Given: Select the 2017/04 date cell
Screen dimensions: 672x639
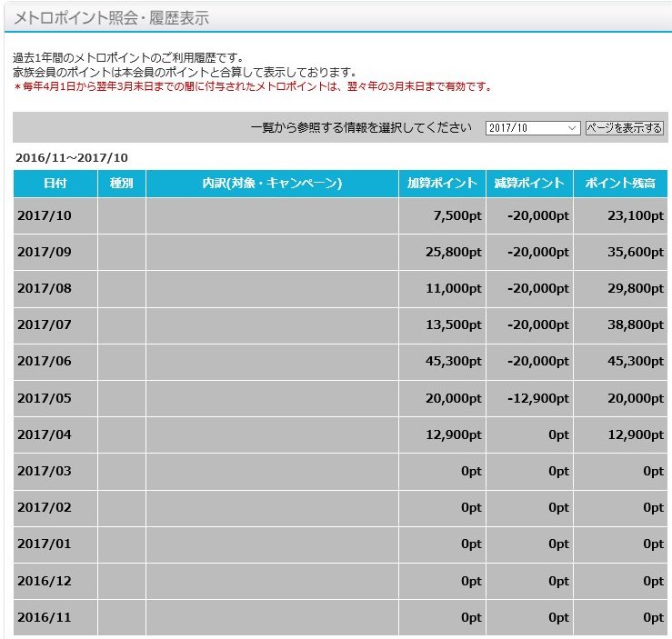Looking at the screenshot, I should point(55,434).
